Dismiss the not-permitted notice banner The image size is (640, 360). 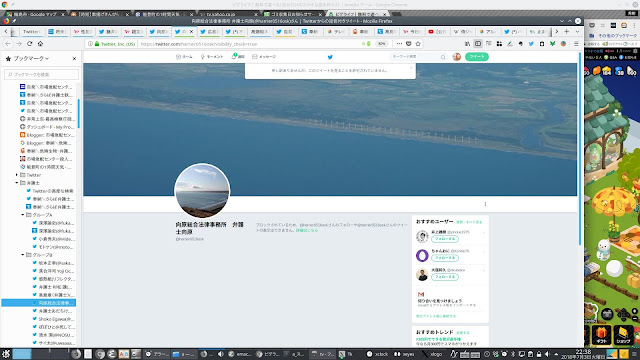pos(411,68)
